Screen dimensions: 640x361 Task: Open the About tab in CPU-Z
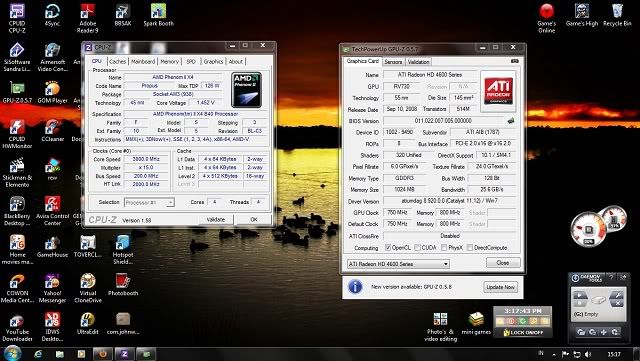click(236, 61)
